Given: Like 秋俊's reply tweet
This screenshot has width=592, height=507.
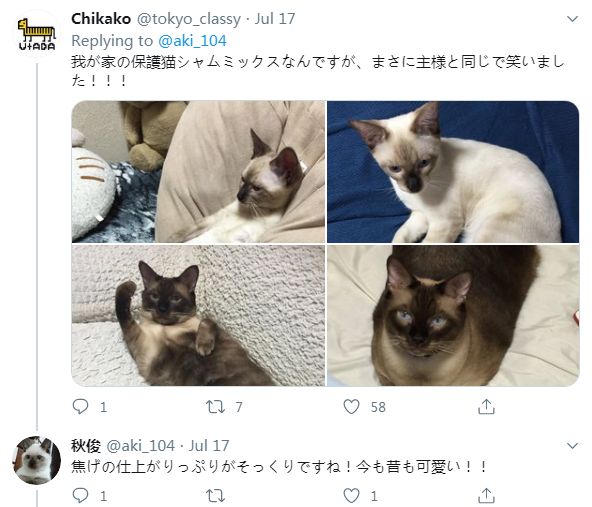Looking at the screenshot, I should (x=351, y=495).
